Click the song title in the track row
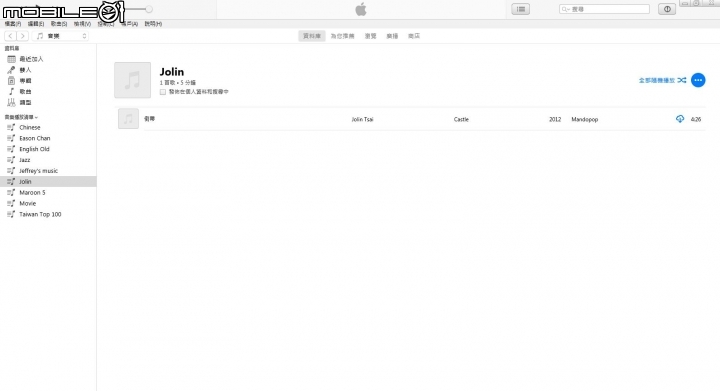The width and height of the screenshot is (720, 391). point(149,119)
